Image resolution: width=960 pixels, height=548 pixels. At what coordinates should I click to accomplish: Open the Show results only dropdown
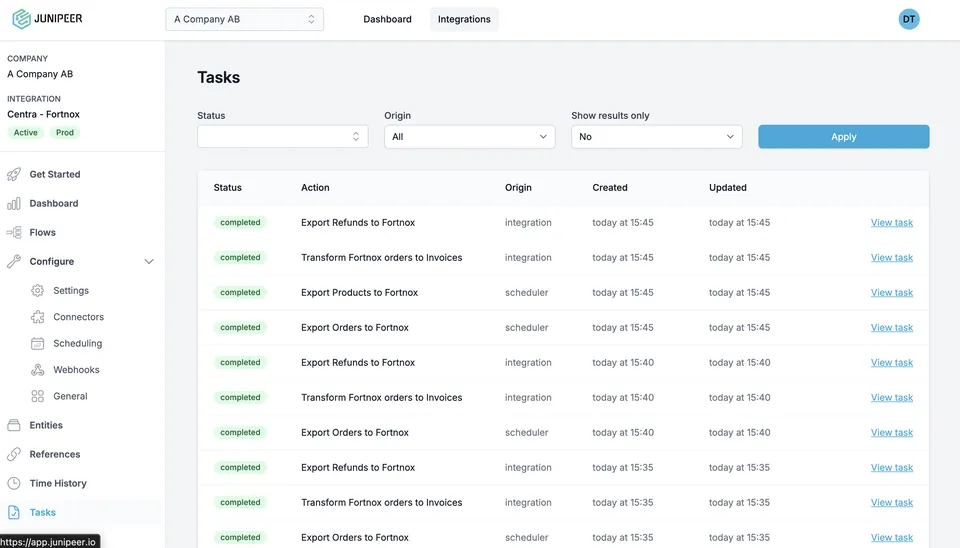click(x=656, y=137)
